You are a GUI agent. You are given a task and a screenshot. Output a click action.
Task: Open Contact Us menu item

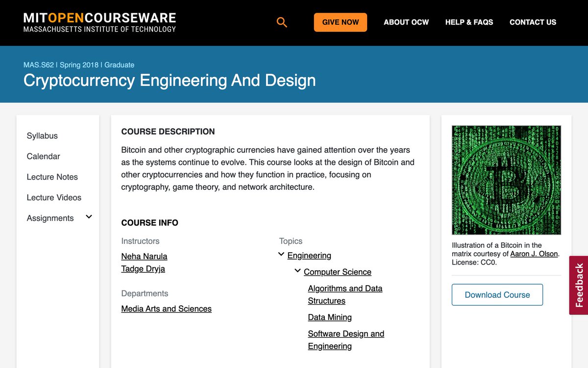coord(533,22)
